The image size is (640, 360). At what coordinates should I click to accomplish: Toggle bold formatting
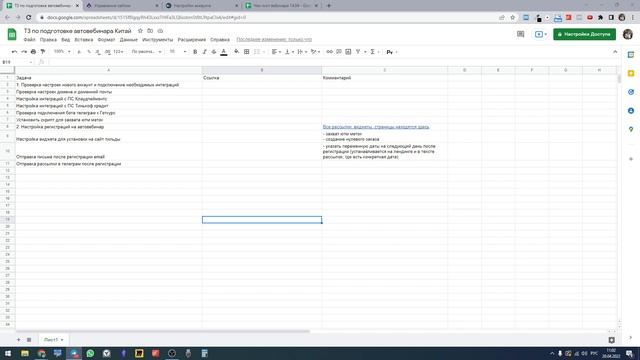pyautogui.click(x=195, y=52)
